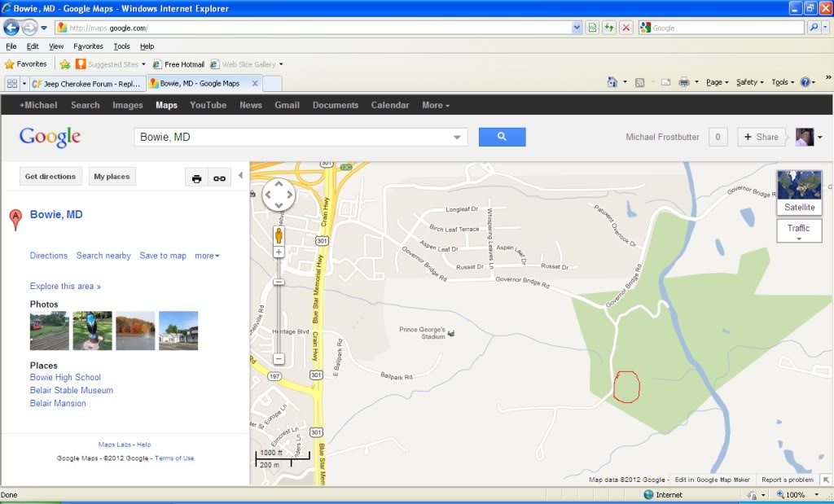Open the Help menu
This screenshot has width=834, height=504.
[147, 46]
